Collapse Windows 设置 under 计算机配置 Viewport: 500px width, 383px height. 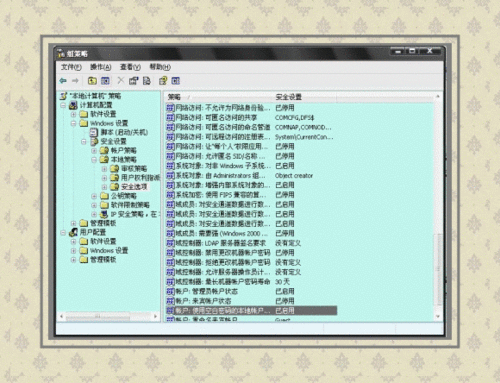tap(73, 123)
